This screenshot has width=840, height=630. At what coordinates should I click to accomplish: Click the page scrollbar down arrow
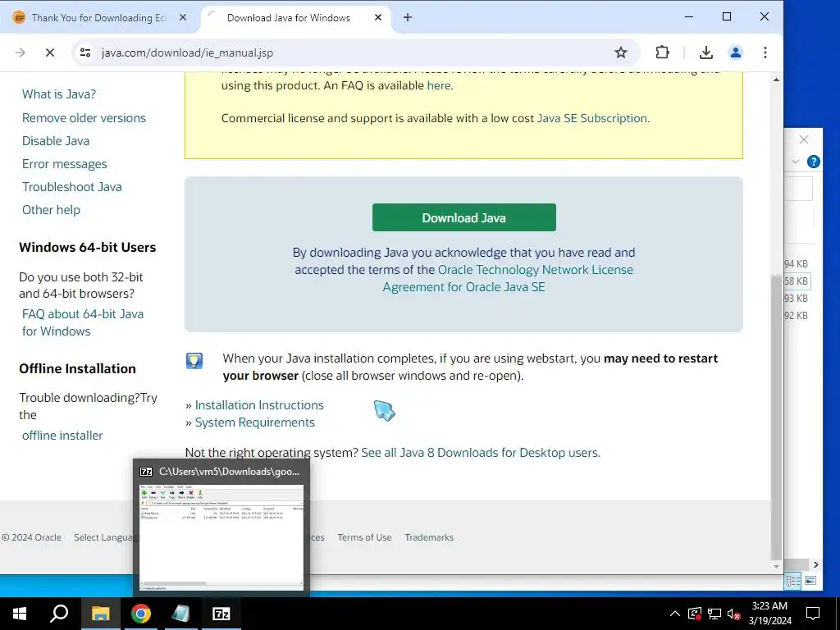tap(776, 566)
